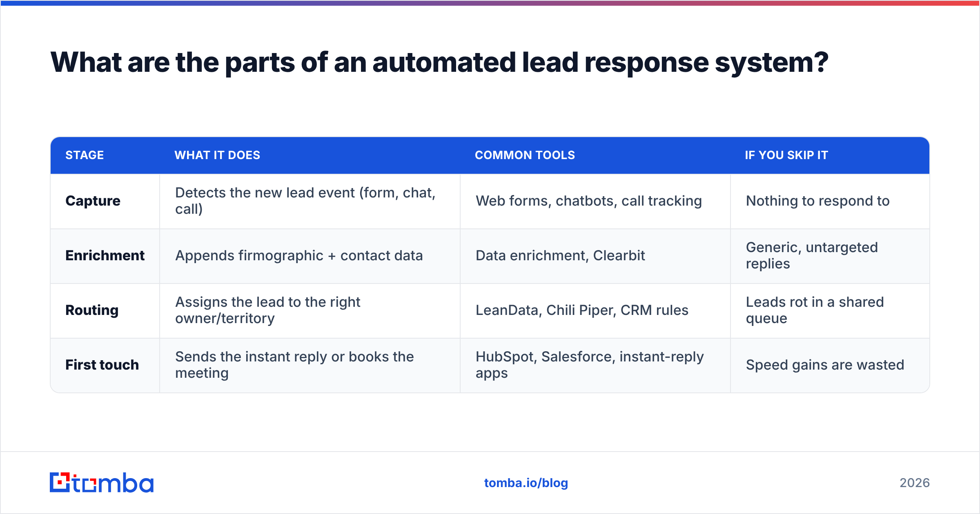The image size is (980, 514).
Task: Click 'Assigns the lead to the right owner/territory'
Action: 310,310
